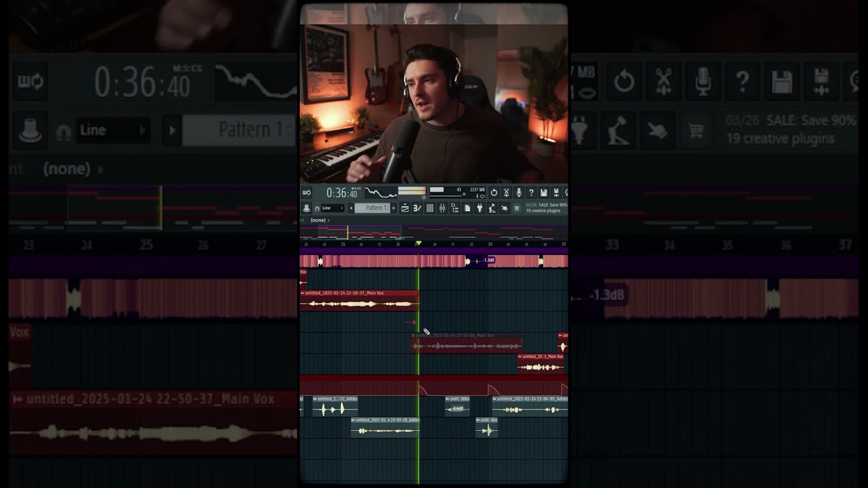Expand pattern list arrow before Pattern 1

(351, 208)
